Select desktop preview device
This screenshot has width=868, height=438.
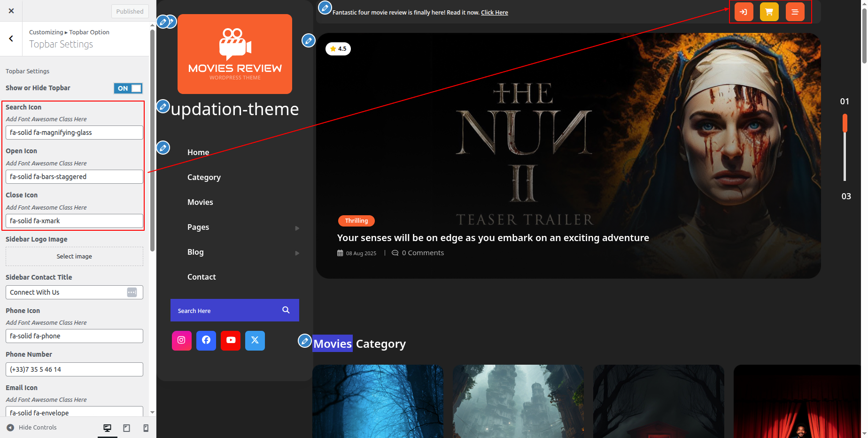tap(107, 428)
